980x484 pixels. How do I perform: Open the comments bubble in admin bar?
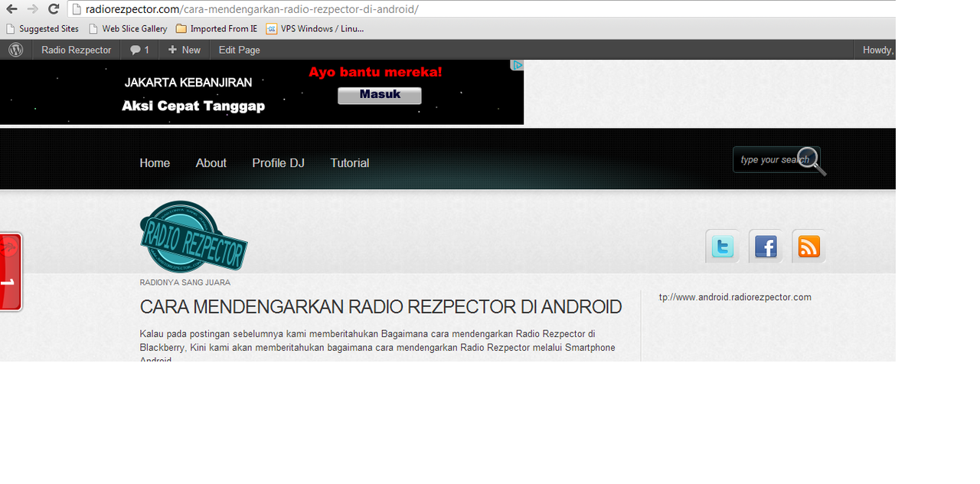pyautogui.click(x=139, y=50)
